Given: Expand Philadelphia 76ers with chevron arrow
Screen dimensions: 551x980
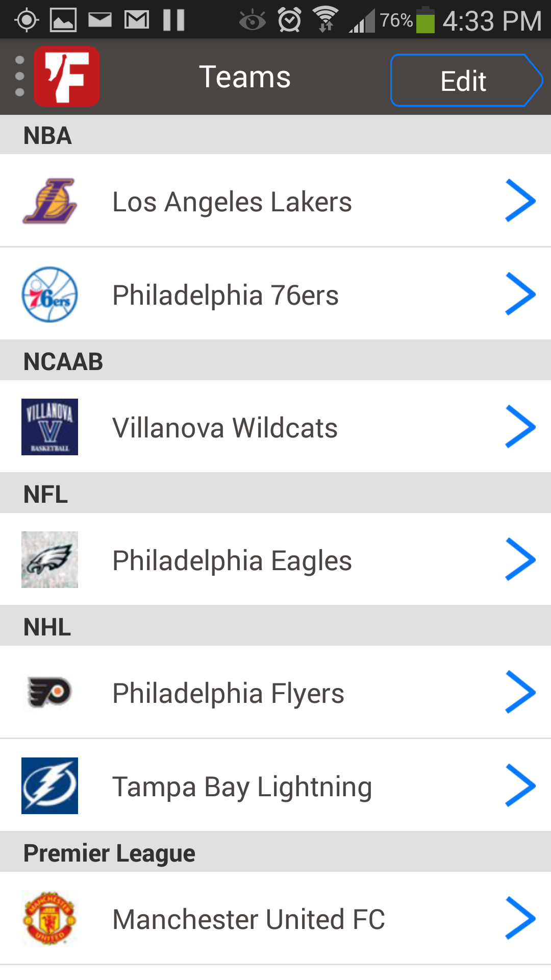Looking at the screenshot, I should coord(520,295).
